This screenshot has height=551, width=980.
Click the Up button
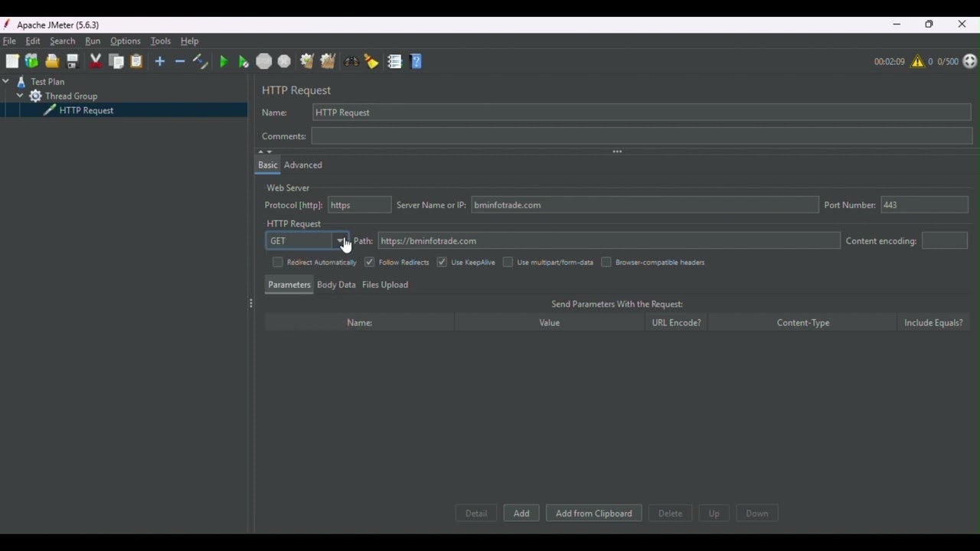point(714,514)
